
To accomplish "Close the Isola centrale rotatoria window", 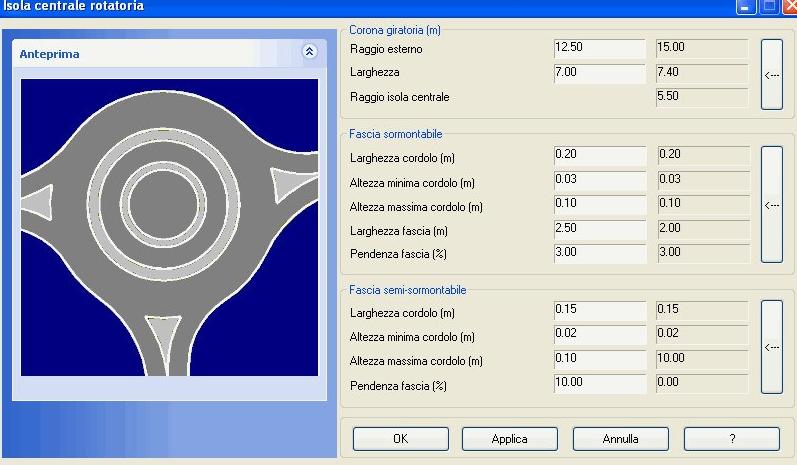I will (788, 6).
